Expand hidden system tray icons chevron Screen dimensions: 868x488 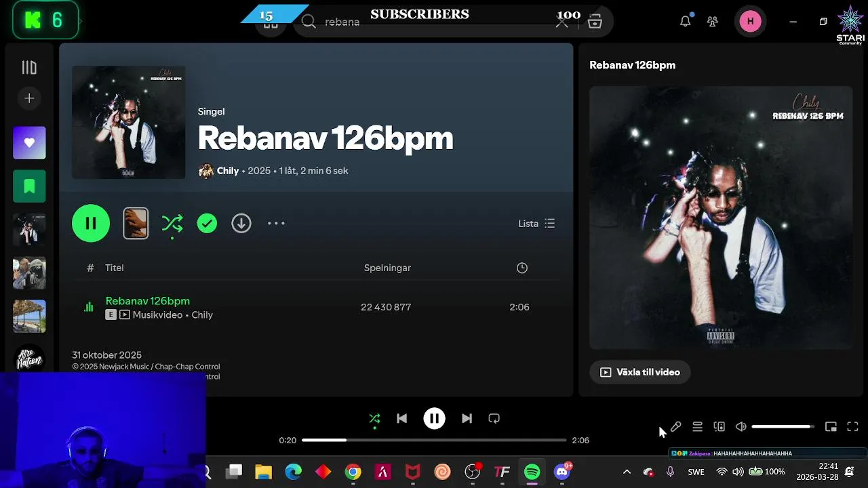click(x=627, y=472)
